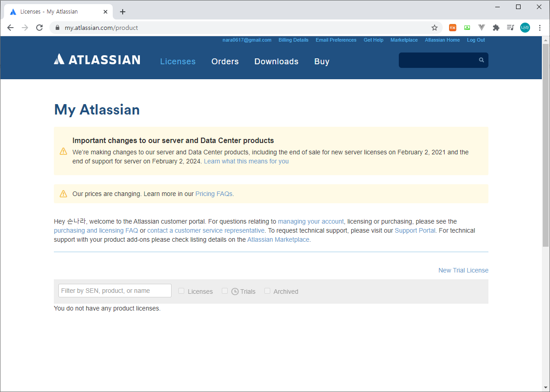View site info via padlock icon

pos(57,28)
